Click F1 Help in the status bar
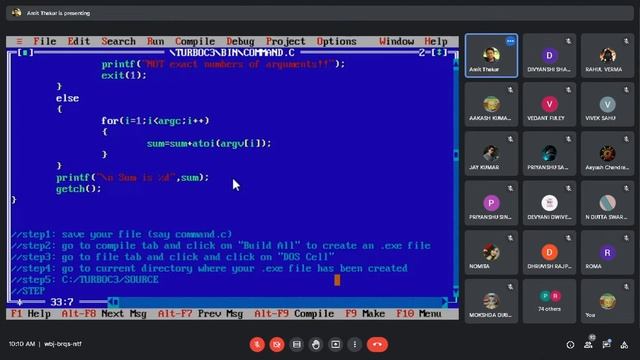The height and width of the screenshot is (360, 640). (31, 313)
